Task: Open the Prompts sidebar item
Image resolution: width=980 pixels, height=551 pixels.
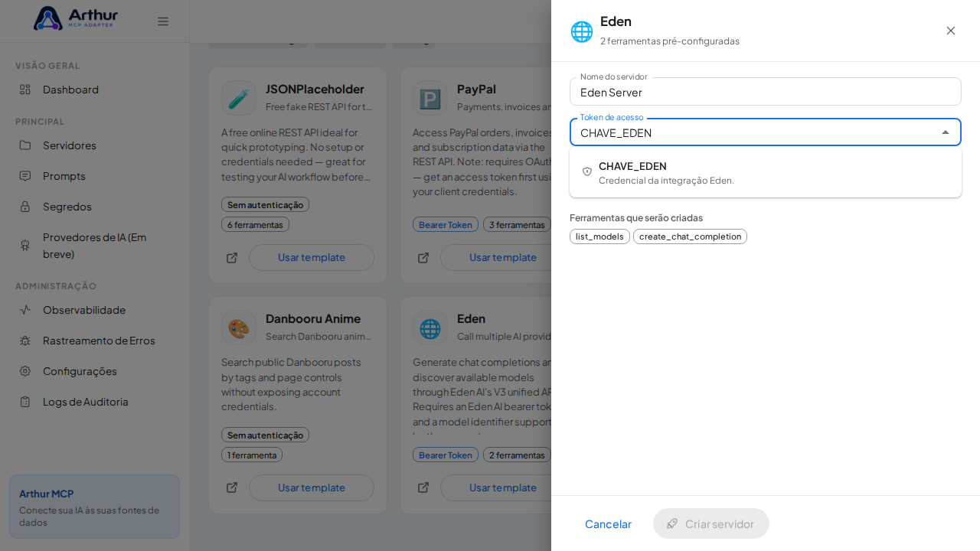Action: pyautogui.click(x=94, y=176)
